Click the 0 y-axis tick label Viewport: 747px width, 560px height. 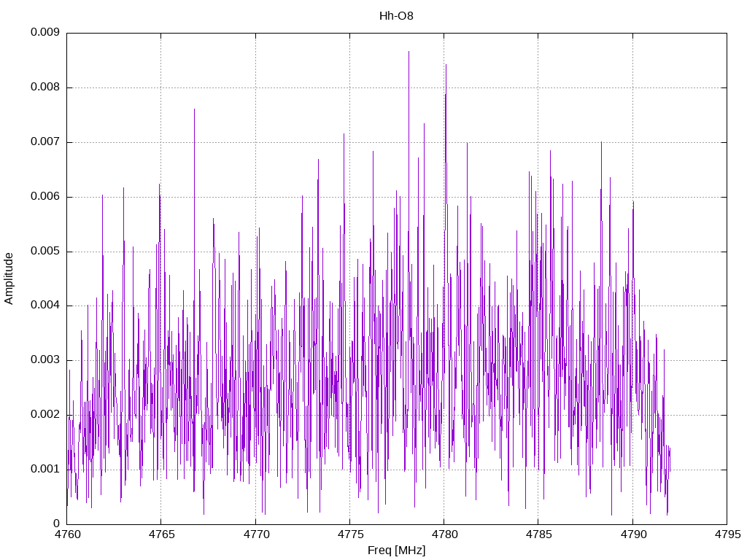(57, 524)
